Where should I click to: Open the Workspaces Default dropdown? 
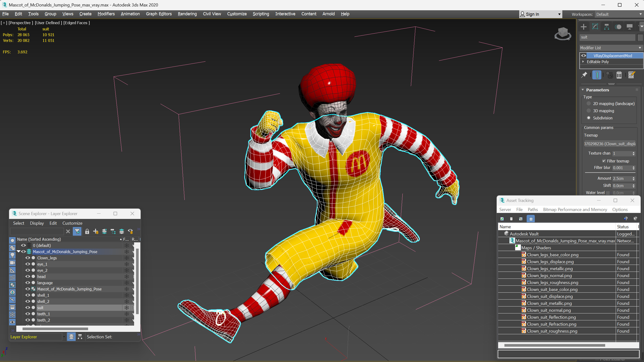click(619, 14)
